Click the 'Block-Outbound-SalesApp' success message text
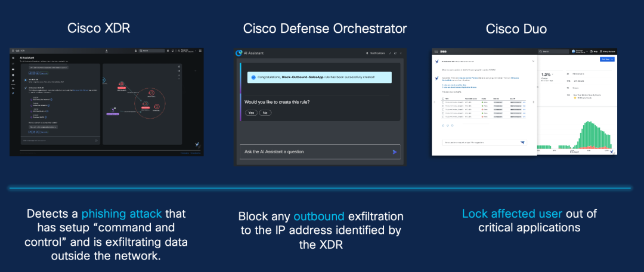644x272 pixels. 316,77
